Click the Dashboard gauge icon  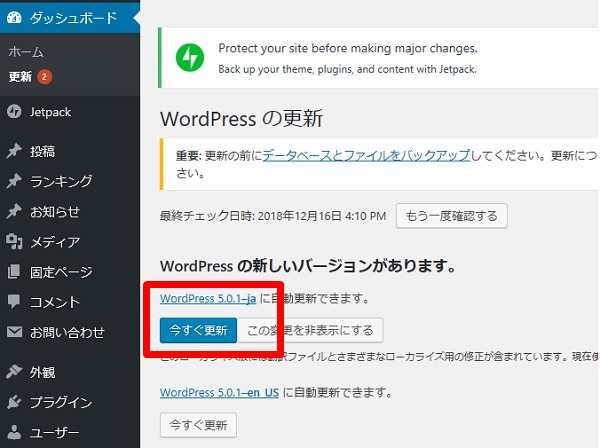pyautogui.click(x=14, y=18)
